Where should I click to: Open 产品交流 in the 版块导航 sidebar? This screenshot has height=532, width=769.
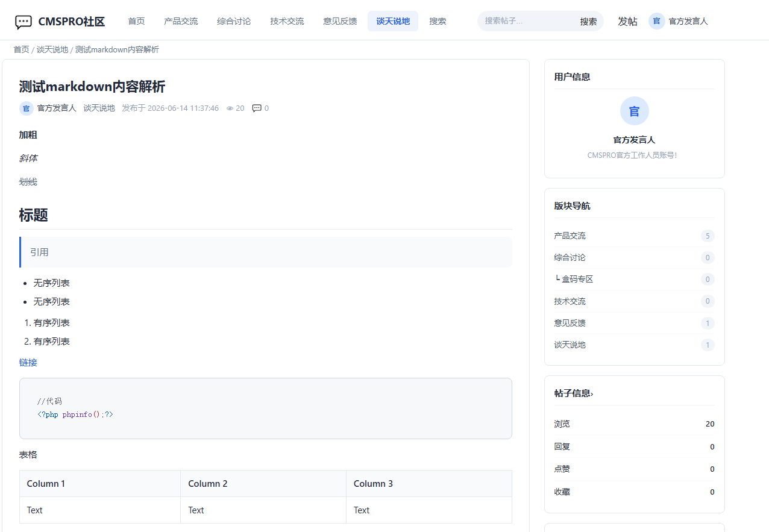pyautogui.click(x=570, y=236)
